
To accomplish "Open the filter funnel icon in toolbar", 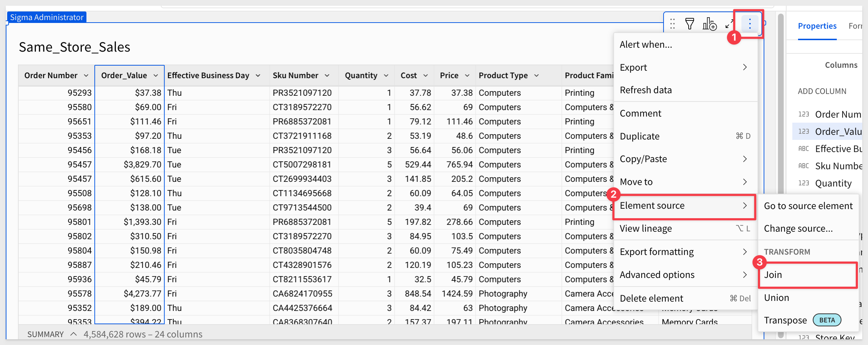I will point(689,24).
